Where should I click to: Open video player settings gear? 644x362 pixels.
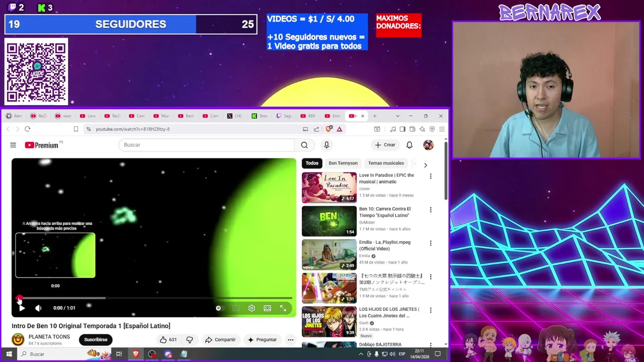(x=252, y=308)
